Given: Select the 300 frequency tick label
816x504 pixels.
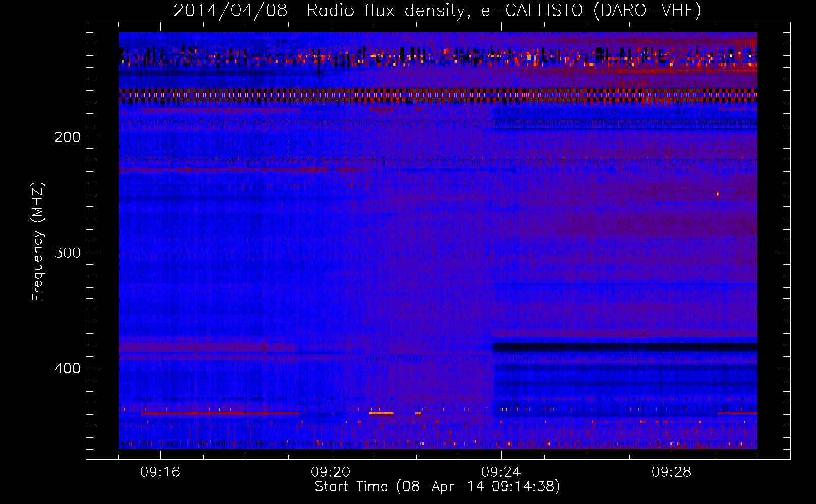Looking at the screenshot, I should tap(68, 253).
